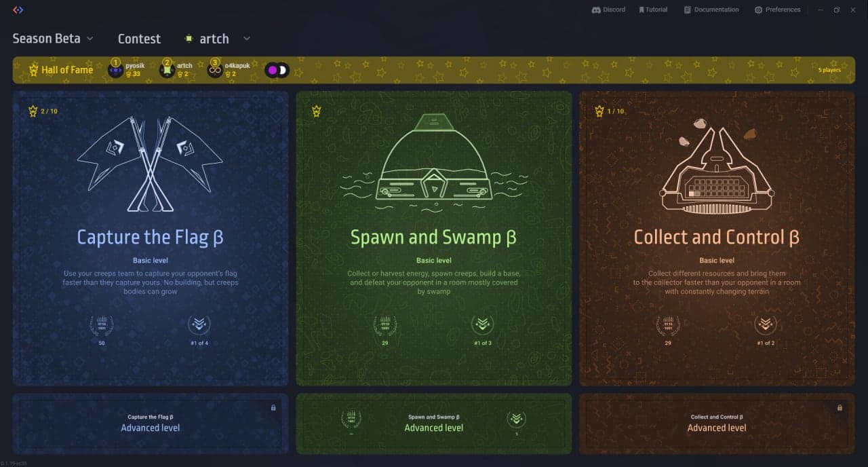The image size is (868, 467).
Task: Open the Spawn and Swamp β title
Action: [x=433, y=238]
